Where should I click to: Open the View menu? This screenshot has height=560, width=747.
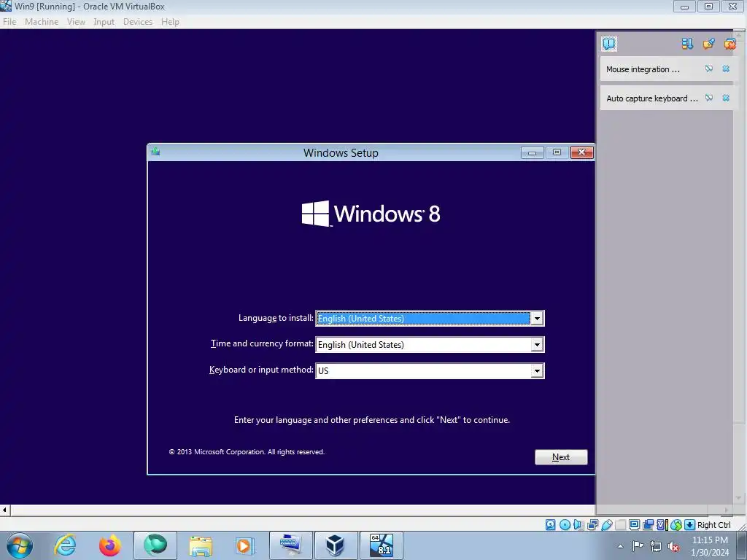coord(76,22)
